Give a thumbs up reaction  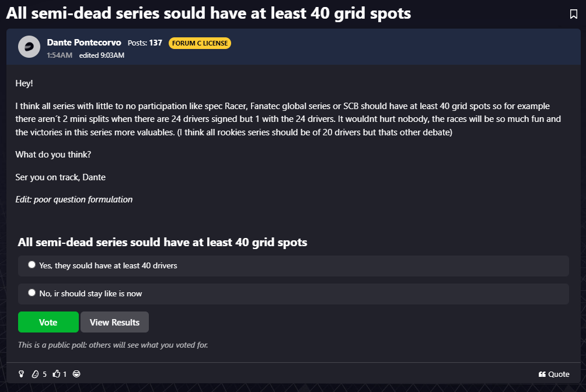coord(56,374)
